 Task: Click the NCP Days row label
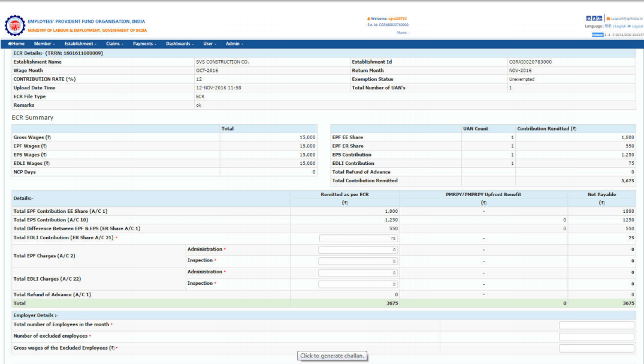(25, 172)
